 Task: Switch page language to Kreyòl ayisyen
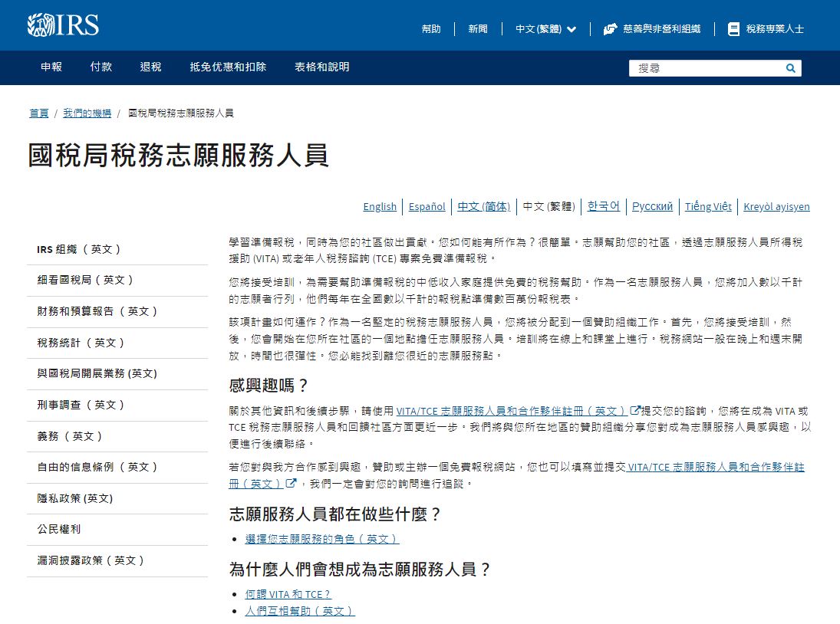777,206
